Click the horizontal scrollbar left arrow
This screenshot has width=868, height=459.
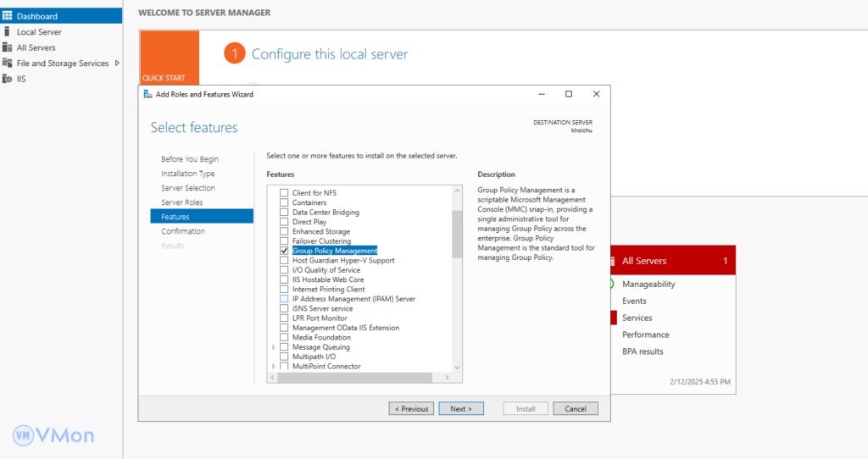pyautogui.click(x=272, y=378)
